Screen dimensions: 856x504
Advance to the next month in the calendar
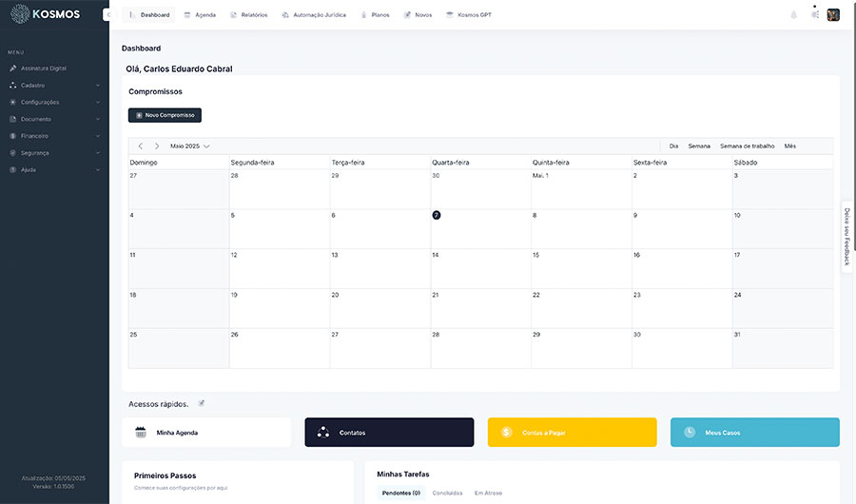coord(157,146)
